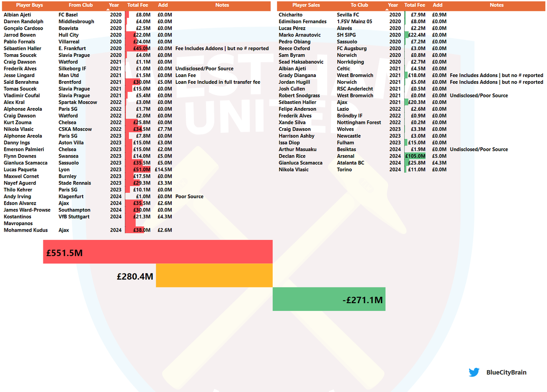Sort by the "Total Fee" header
Image resolution: width=547 pixels, height=392 pixels.
coord(138,5)
